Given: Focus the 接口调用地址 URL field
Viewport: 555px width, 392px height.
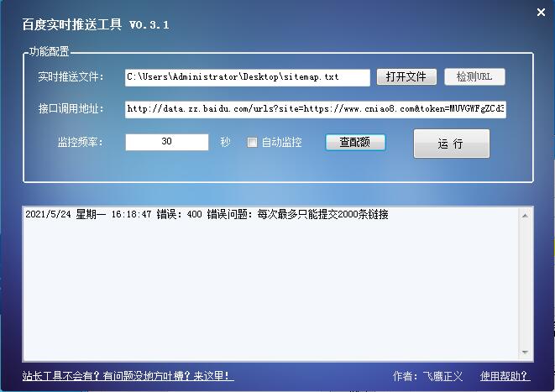Looking at the screenshot, I should 316,109.
